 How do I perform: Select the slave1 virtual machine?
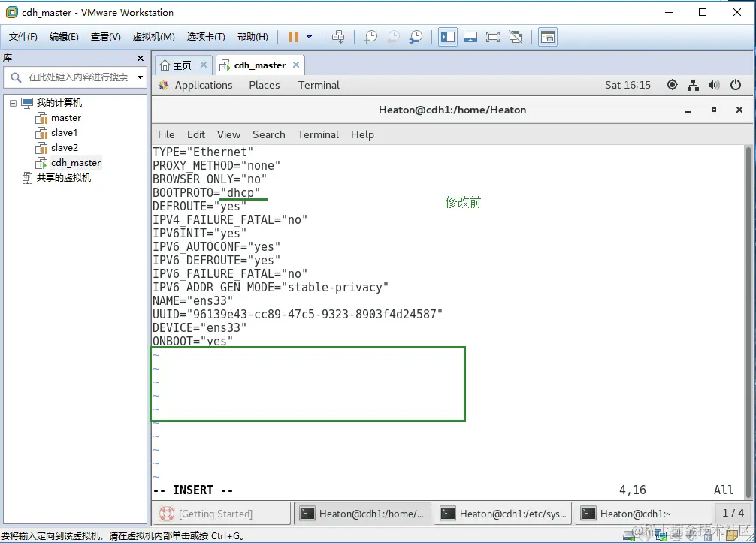pos(56,133)
